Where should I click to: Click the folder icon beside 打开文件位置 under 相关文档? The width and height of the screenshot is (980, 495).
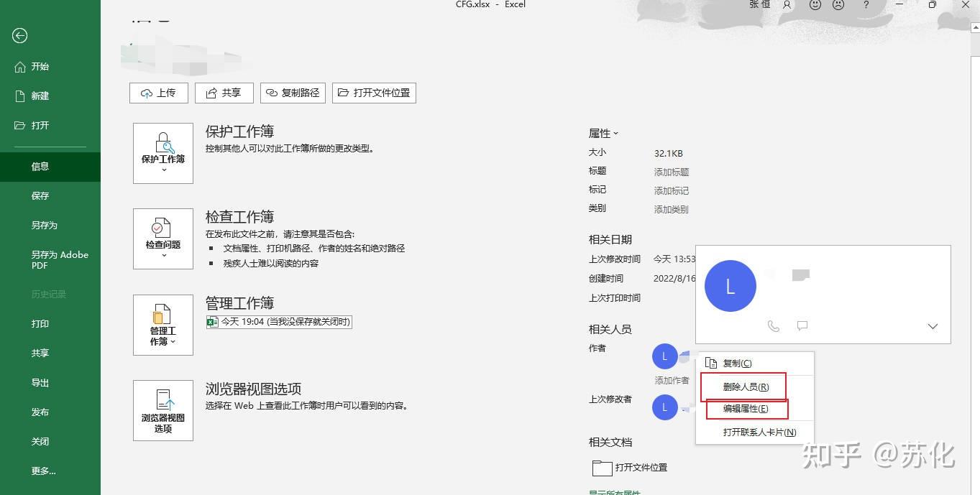(602, 467)
